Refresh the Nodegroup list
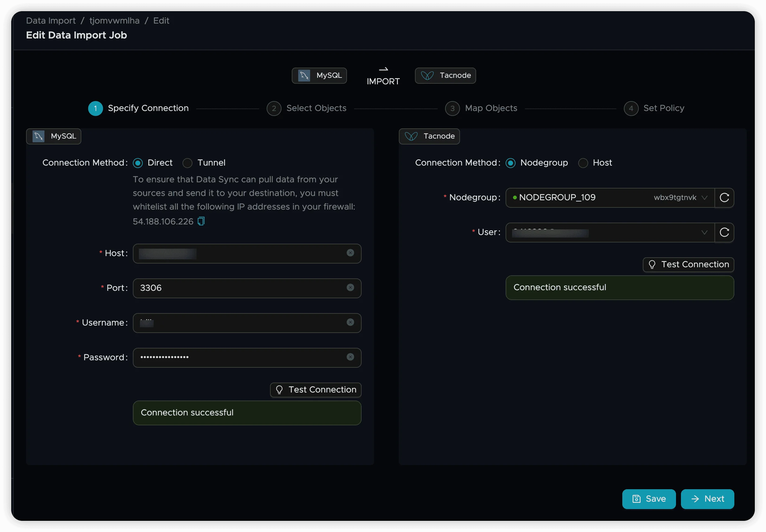 click(724, 198)
